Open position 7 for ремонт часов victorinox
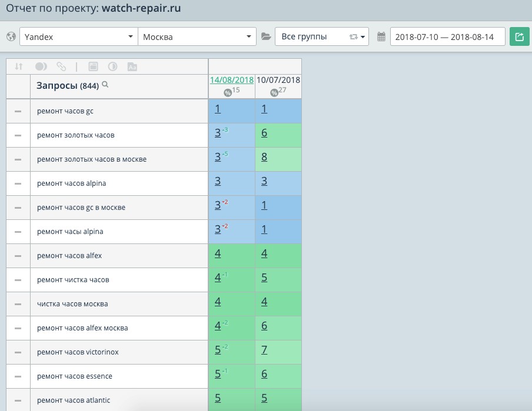Image resolution: width=532 pixels, height=411 pixels. point(264,350)
